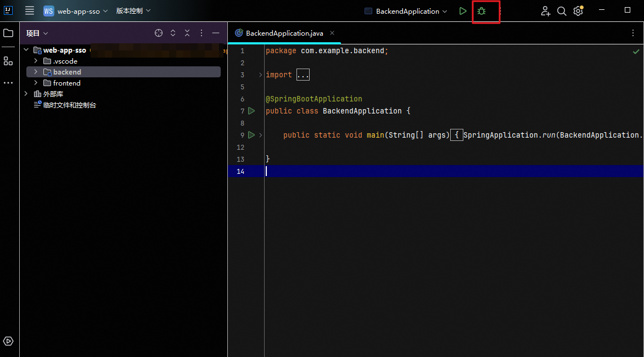The height and width of the screenshot is (357, 644).
Task: Click the @SpringBootApplication annotation
Action: [x=314, y=99]
